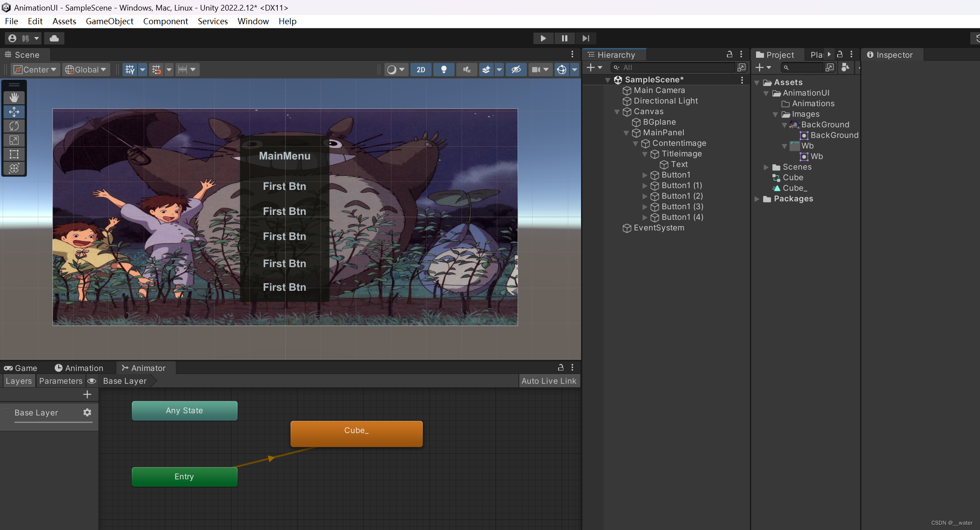Open the draw mode shading dropdown
This screenshot has width=980, height=530.
pyautogui.click(x=396, y=70)
